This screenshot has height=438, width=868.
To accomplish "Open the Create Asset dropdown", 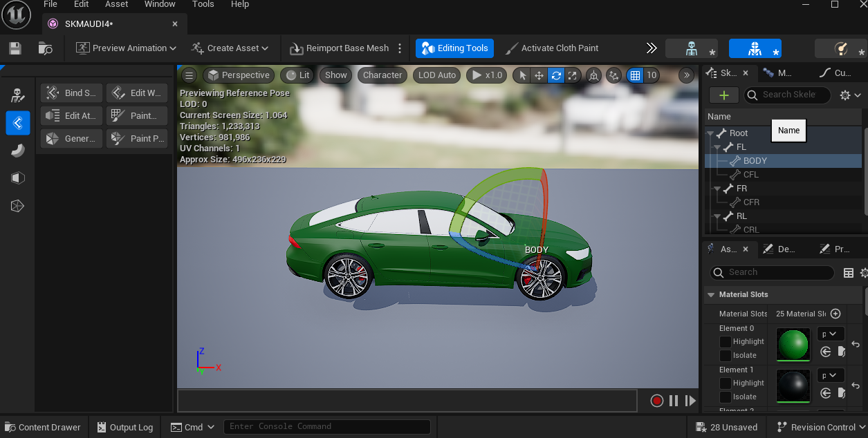I will click(x=230, y=48).
